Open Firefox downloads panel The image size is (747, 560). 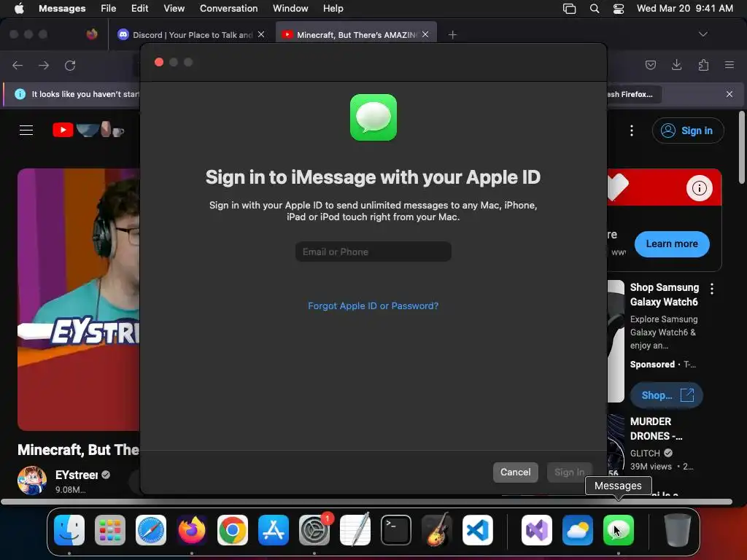click(x=676, y=65)
